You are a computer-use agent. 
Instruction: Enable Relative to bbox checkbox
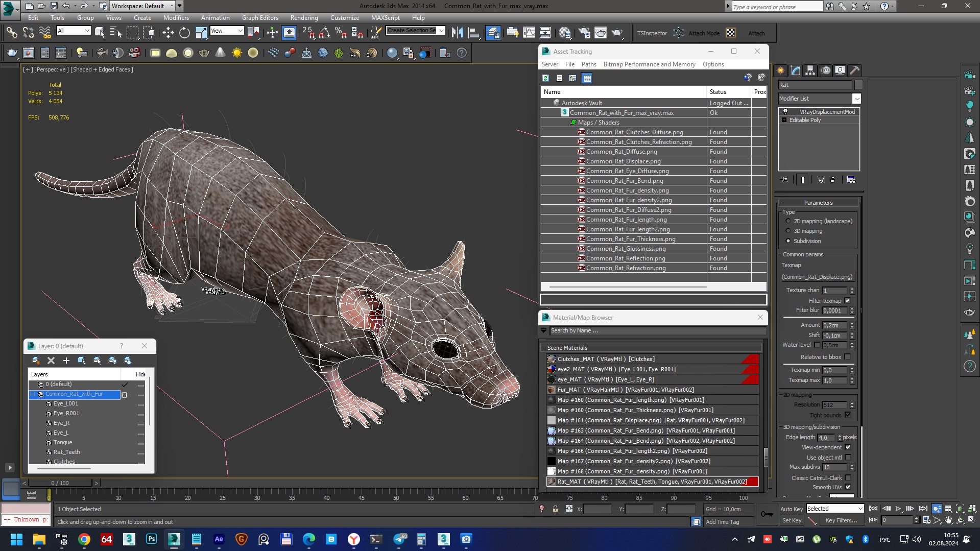847,357
